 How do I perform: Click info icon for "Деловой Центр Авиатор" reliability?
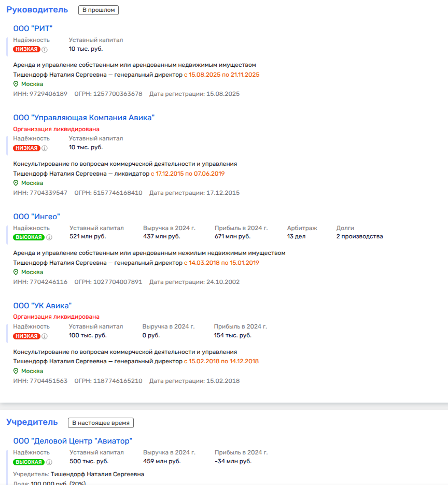coord(49,462)
